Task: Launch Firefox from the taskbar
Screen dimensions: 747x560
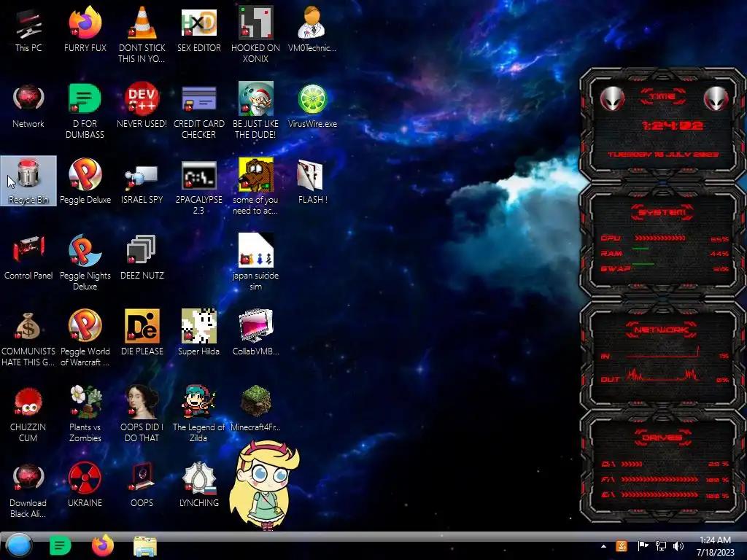Action: click(102, 545)
